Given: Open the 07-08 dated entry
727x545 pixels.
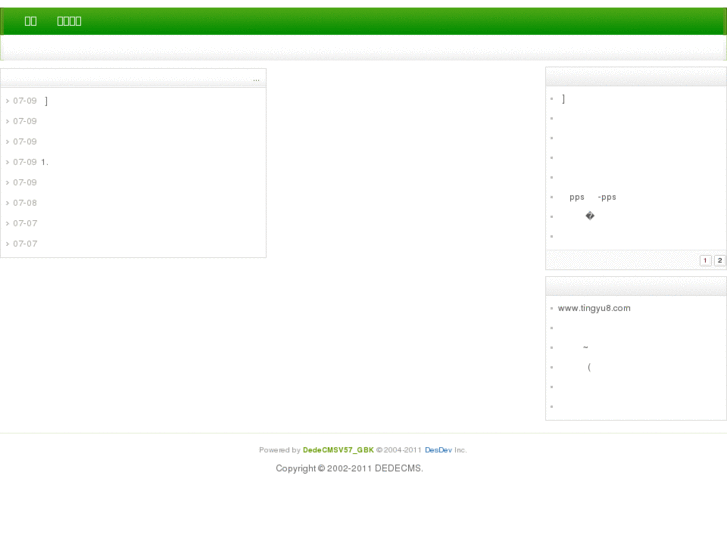Looking at the screenshot, I should [25, 203].
